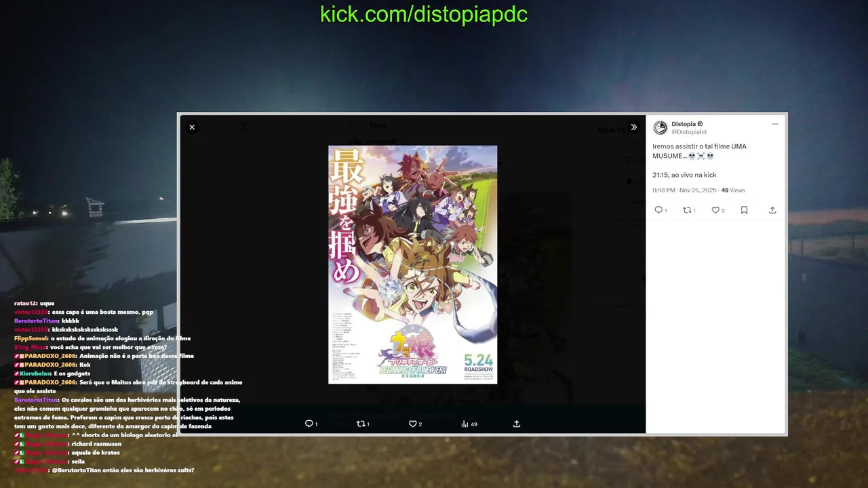Collapse the side panel with double chevron
This screenshot has height=488, width=868.
633,127
